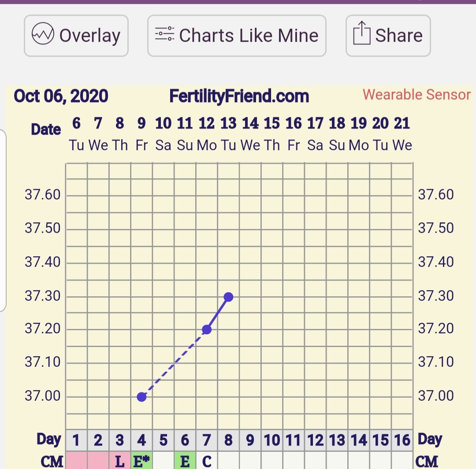This screenshot has height=469, width=476.
Task: Click the Wearable Sensor label
Action: [x=416, y=95]
